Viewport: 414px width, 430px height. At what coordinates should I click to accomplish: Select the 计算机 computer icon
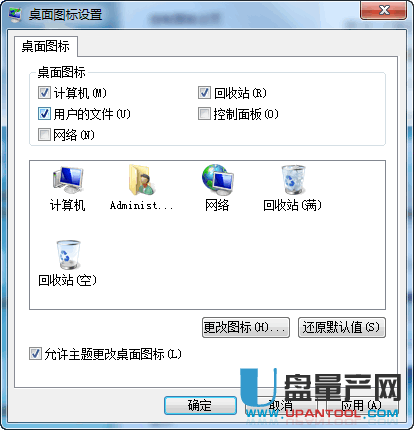click(x=68, y=180)
